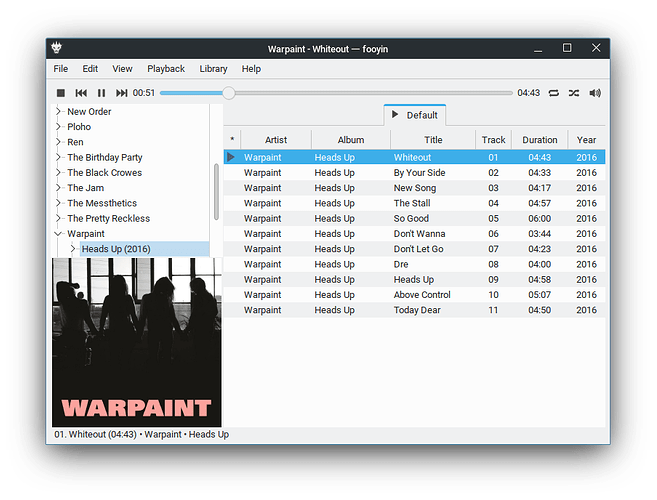
Task: Skip to the next track
Action: pos(121,93)
